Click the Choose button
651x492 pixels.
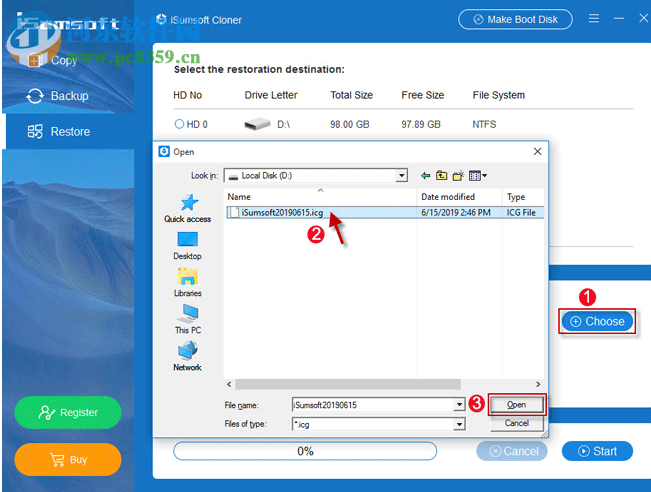(597, 321)
